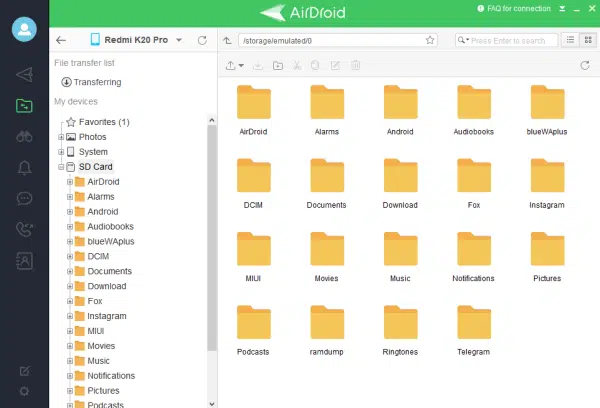The height and width of the screenshot is (408, 600).
Task: Open the paper plane transfer icon in sidebar
Action: pyautogui.click(x=24, y=74)
